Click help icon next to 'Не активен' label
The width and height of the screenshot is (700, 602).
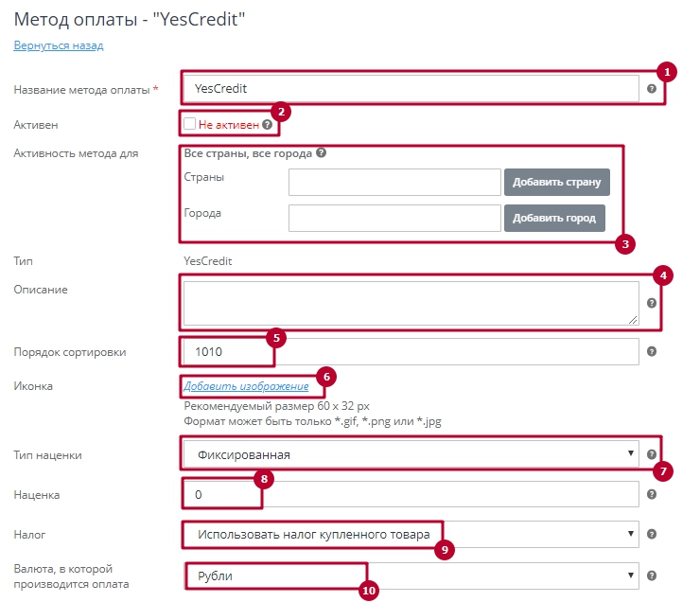tap(267, 124)
